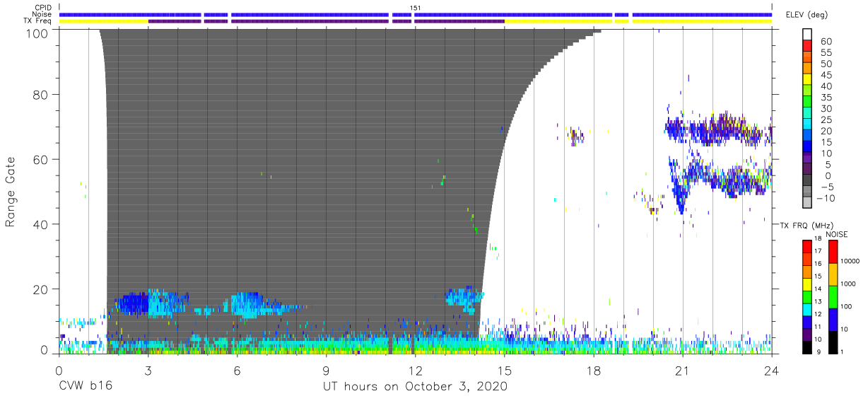This screenshot has height=401, width=868.
Task: Click the 100 label on noise colorbar
Action: (847, 306)
